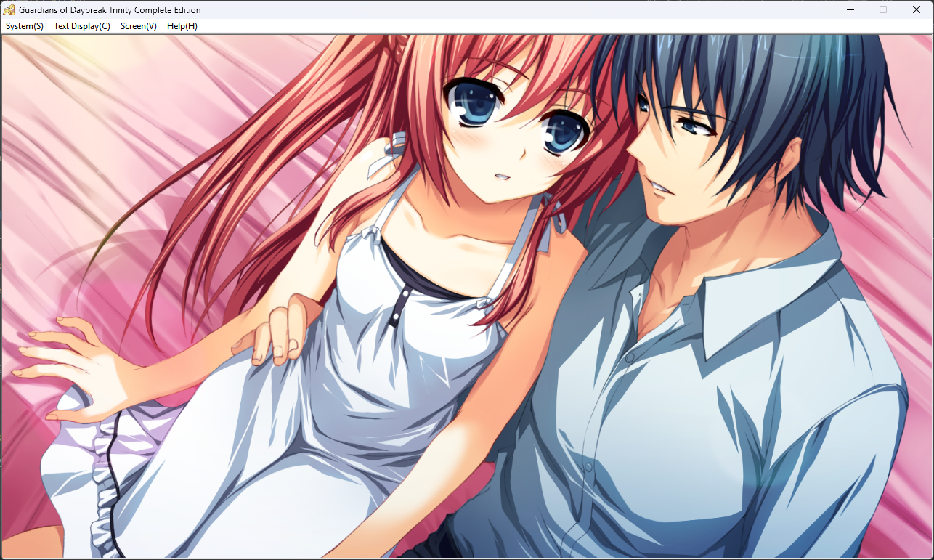Click the game's title bar app icon
The image size is (934, 560).
tap(9, 9)
